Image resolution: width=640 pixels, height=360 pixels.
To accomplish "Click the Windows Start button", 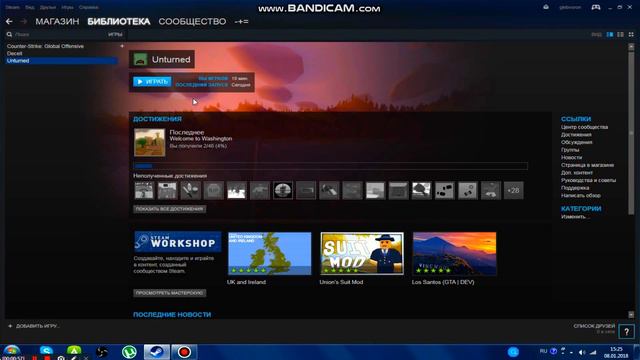I will tap(11, 350).
